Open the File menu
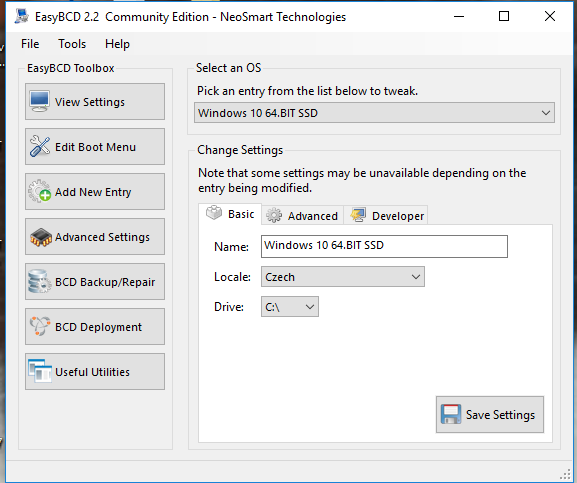The height and width of the screenshot is (483, 577). click(30, 44)
